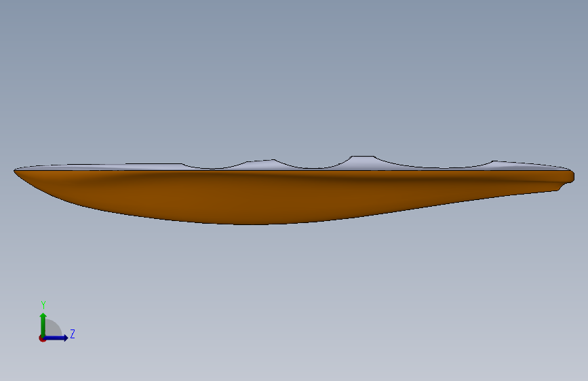
Task: Click the green Y axis arrow of the triad
Action: 43,325
